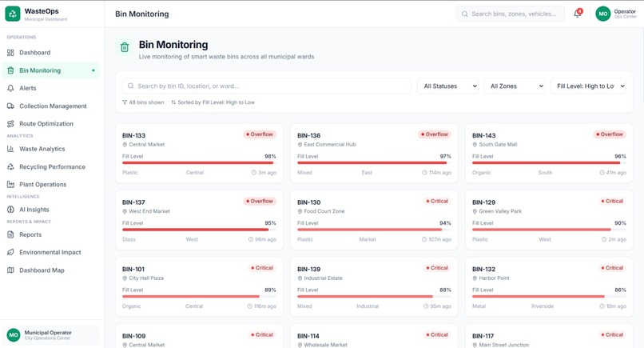644x348 pixels.
Task: Click the Environmental Impact leaf icon
Action: (x=10, y=252)
